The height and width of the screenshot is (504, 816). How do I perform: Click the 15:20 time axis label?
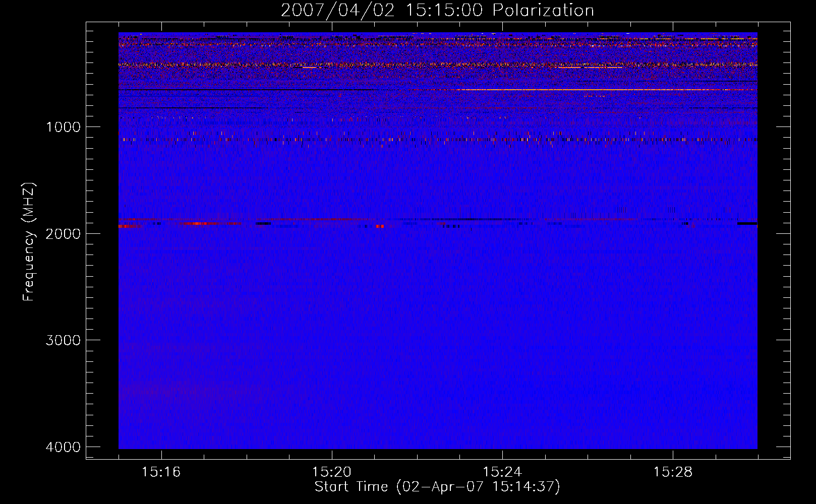[331, 472]
